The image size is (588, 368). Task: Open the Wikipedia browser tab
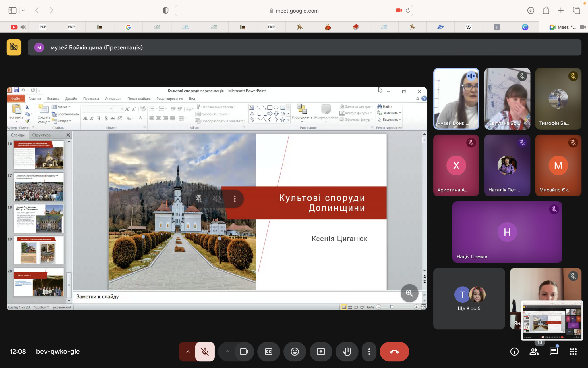(468, 27)
